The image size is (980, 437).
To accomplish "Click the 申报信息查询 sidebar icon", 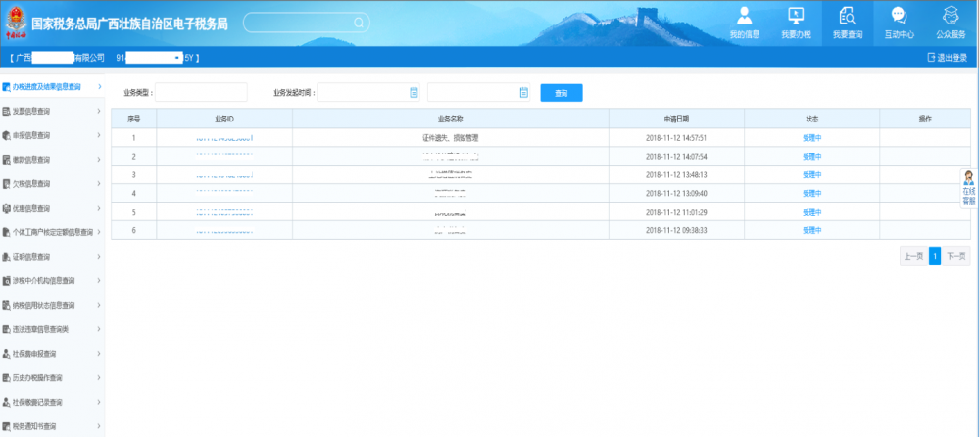I will [6, 135].
